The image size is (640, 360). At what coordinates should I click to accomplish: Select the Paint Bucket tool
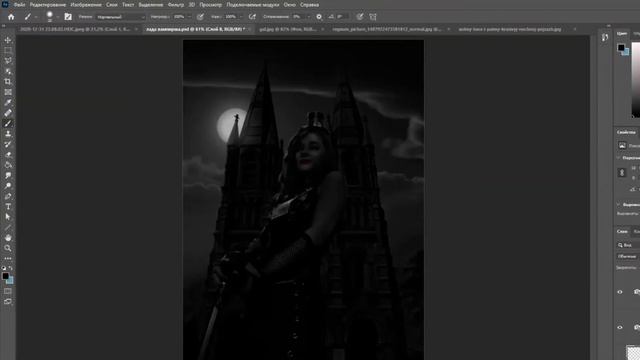coord(8,165)
